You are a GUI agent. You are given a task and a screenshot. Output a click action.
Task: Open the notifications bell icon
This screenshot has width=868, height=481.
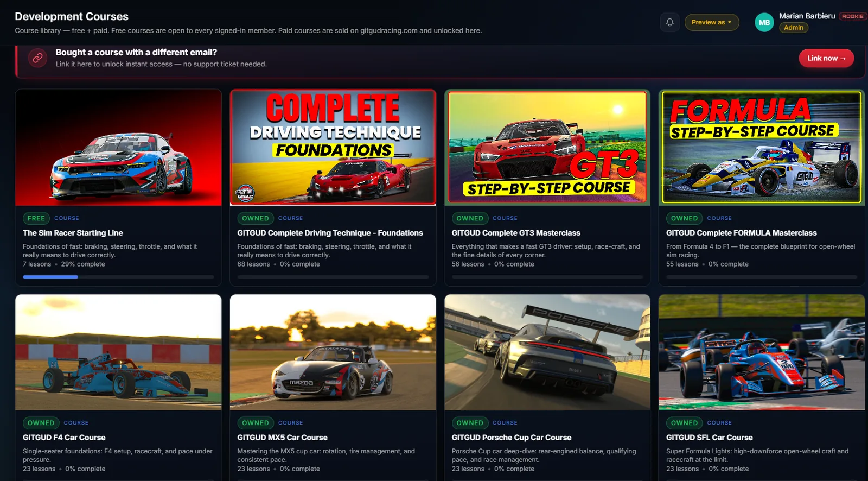tap(669, 22)
